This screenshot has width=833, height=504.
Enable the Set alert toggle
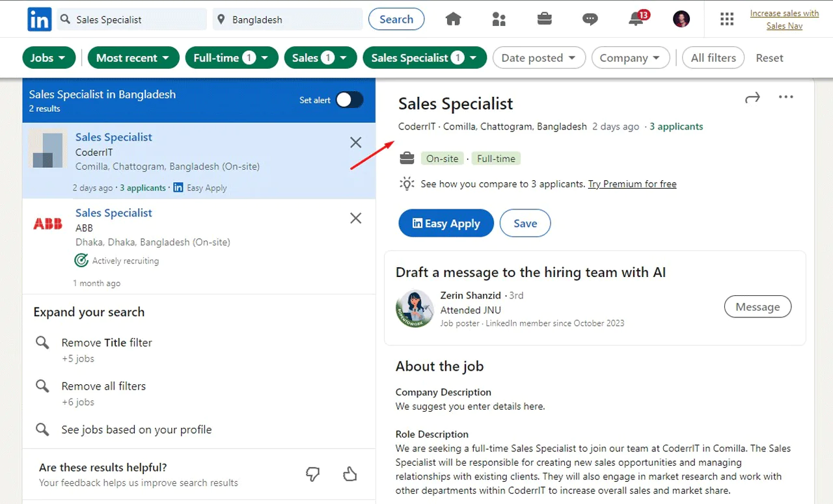coord(349,99)
